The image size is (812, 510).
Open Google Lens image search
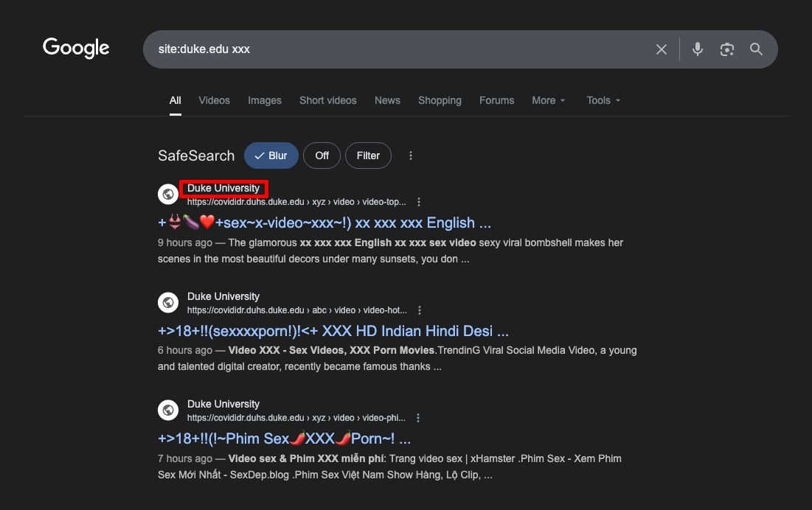726,49
